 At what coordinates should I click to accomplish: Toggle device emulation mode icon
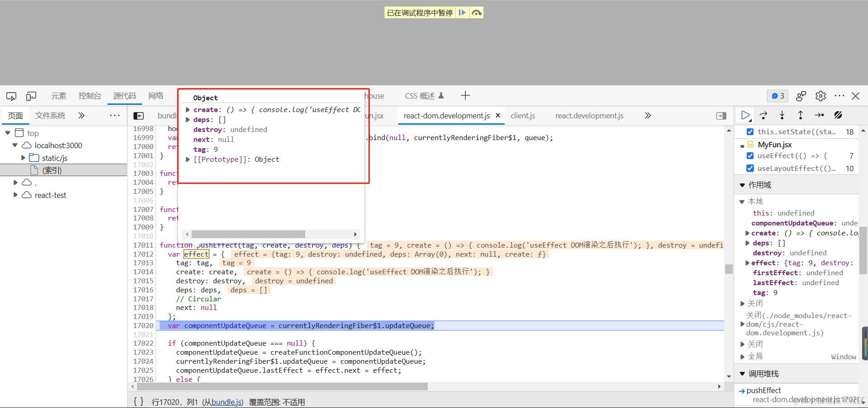point(31,96)
